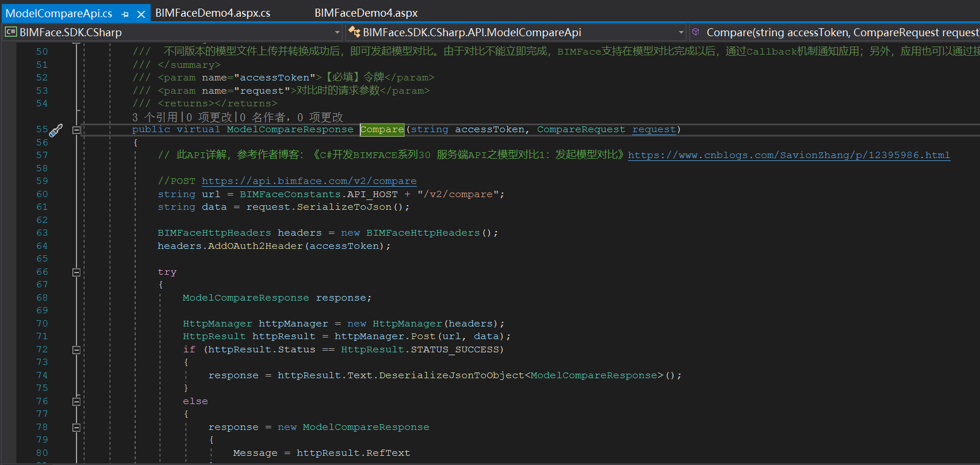Click line number 63 in the gutter
980x465 pixels.
(x=42, y=233)
